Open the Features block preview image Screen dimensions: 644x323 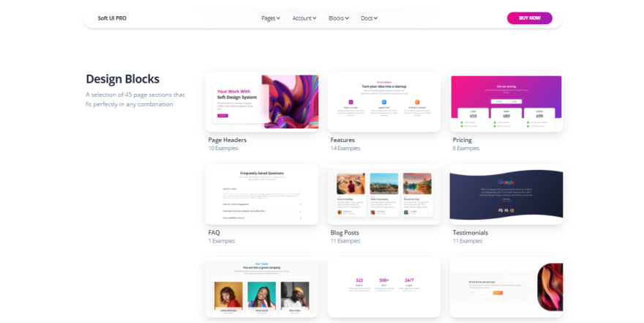point(383,102)
